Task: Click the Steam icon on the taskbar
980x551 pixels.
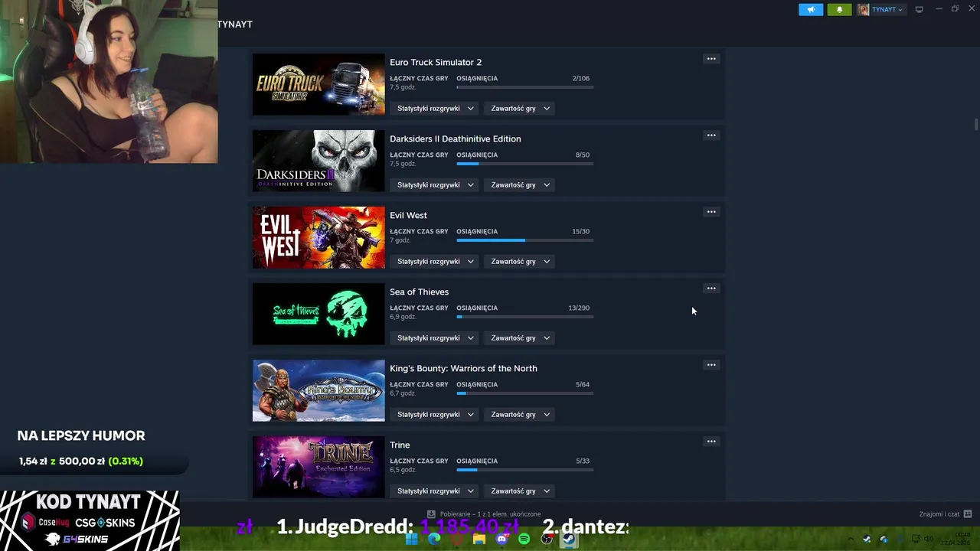Action: coord(569,539)
